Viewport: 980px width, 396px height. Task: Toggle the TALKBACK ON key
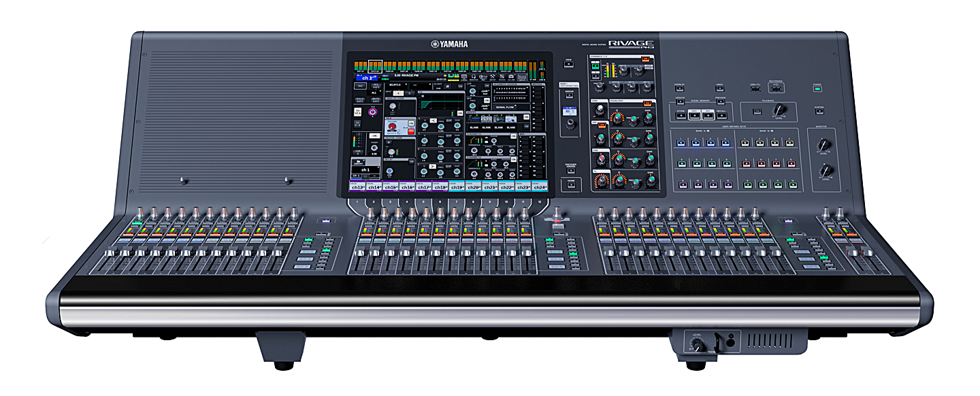(757, 112)
